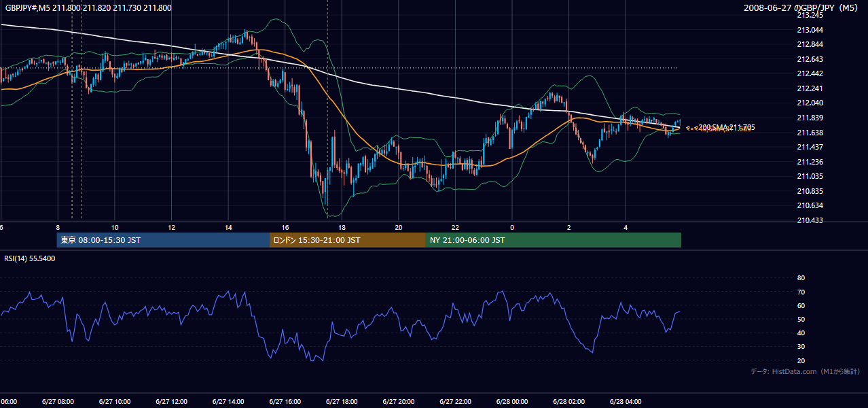Click the 6/27 16:00 time axis label
The height and width of the screenshot is (408, 868).
(285, 401)
